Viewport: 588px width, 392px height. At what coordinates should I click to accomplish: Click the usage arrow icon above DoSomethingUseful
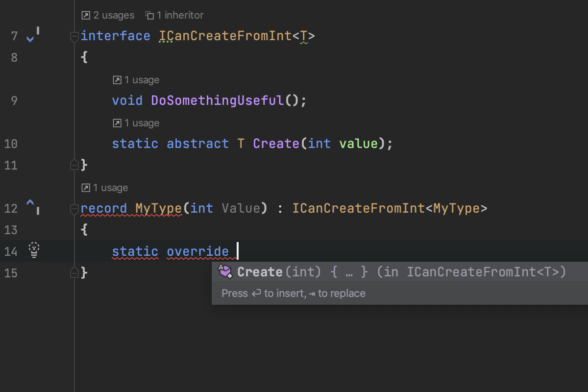(117, 80)
